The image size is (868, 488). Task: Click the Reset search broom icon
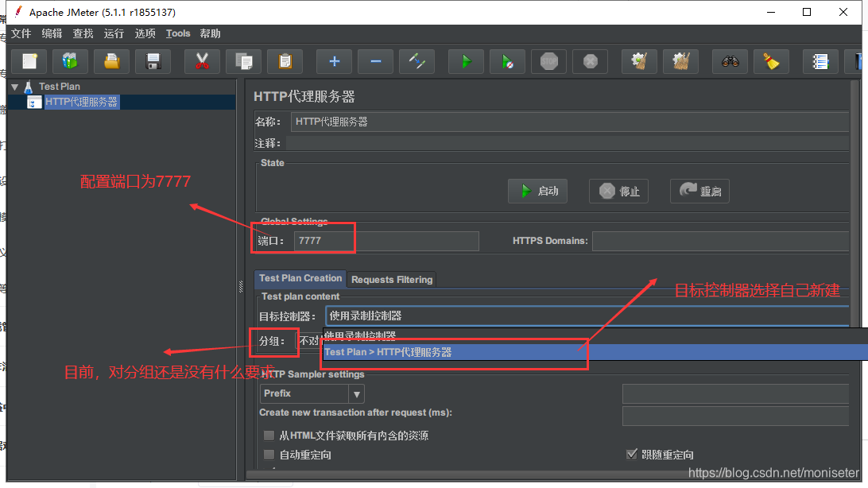(x=771, y=61)
